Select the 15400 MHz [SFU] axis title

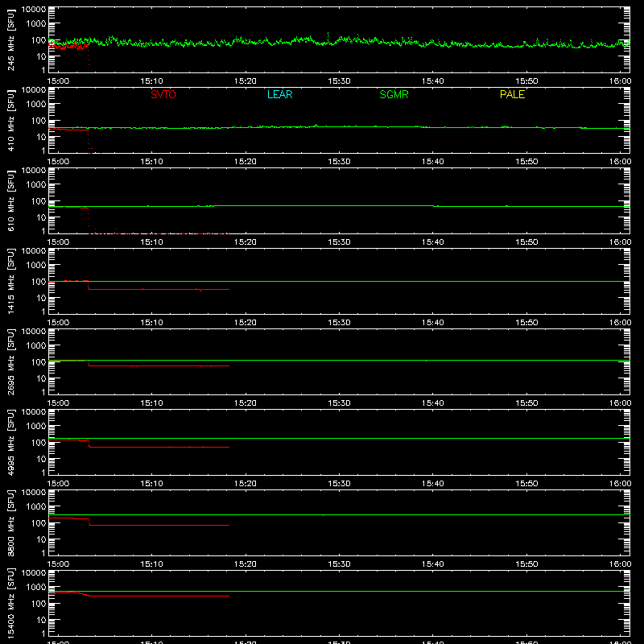10,603
